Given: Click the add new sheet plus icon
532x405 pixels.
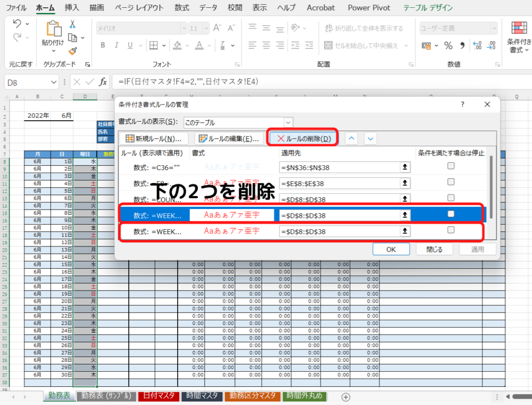Looking at the screenshot, I should tap(345, 397).
